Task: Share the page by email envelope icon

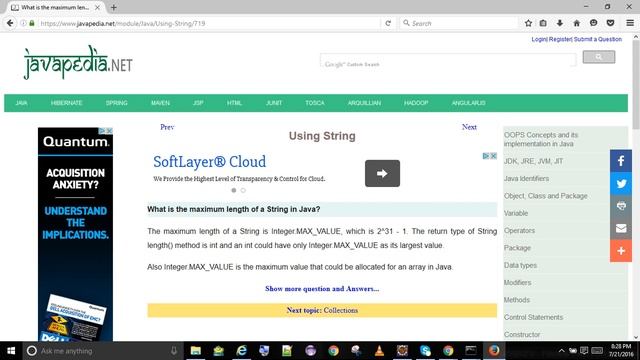Action: click(621, 228)
